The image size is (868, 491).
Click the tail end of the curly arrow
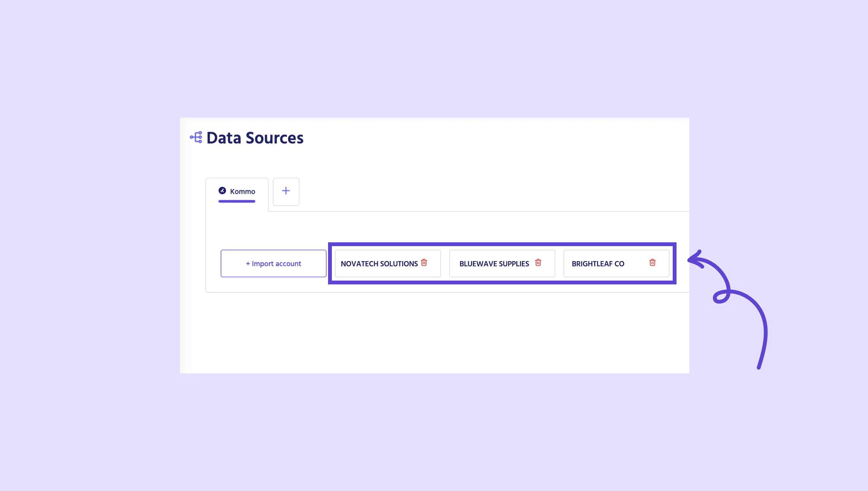759,367
